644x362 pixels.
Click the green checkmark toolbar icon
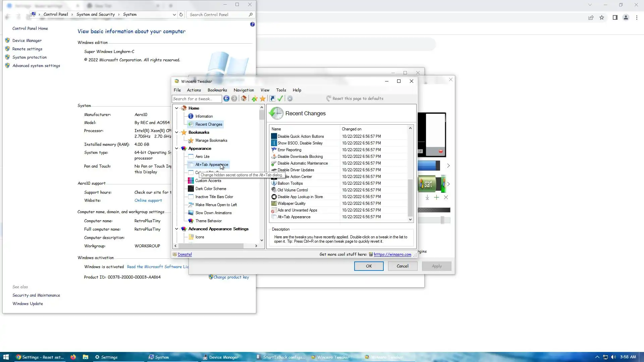click(280, 99)
